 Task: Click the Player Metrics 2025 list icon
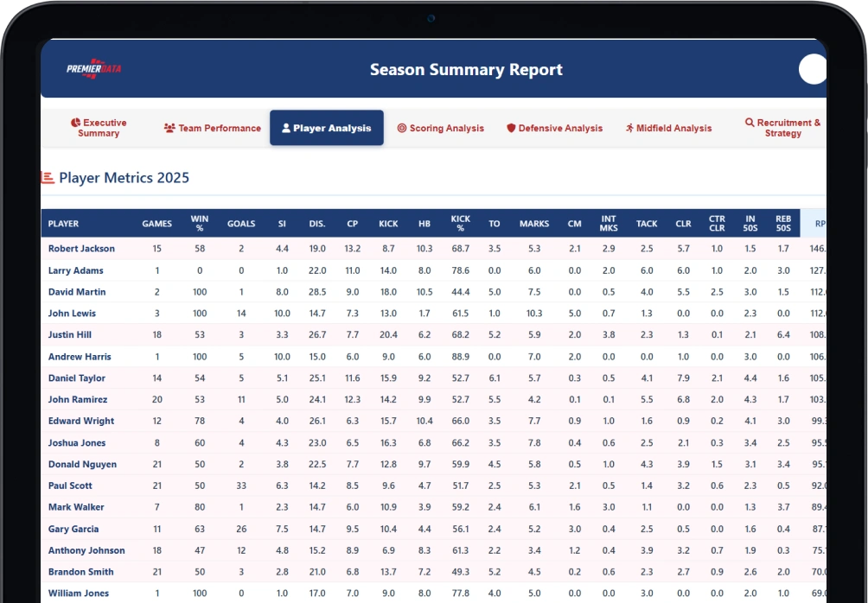[48, 178]
